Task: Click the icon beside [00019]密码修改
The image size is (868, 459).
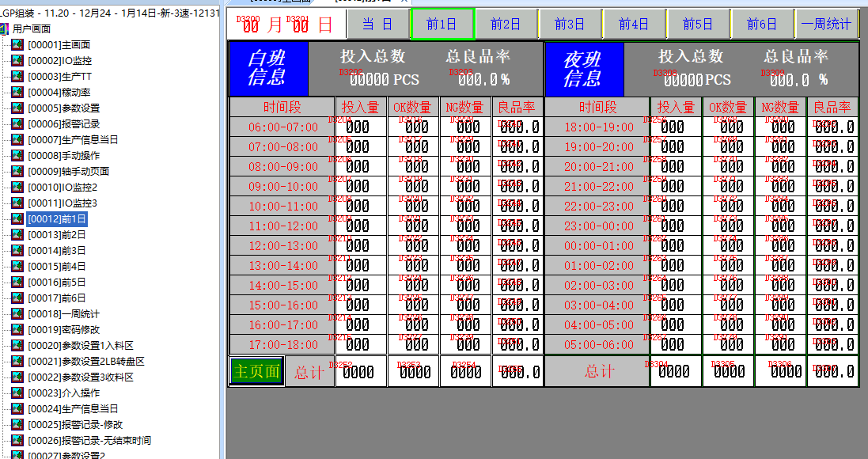Action: pos(17,330)
